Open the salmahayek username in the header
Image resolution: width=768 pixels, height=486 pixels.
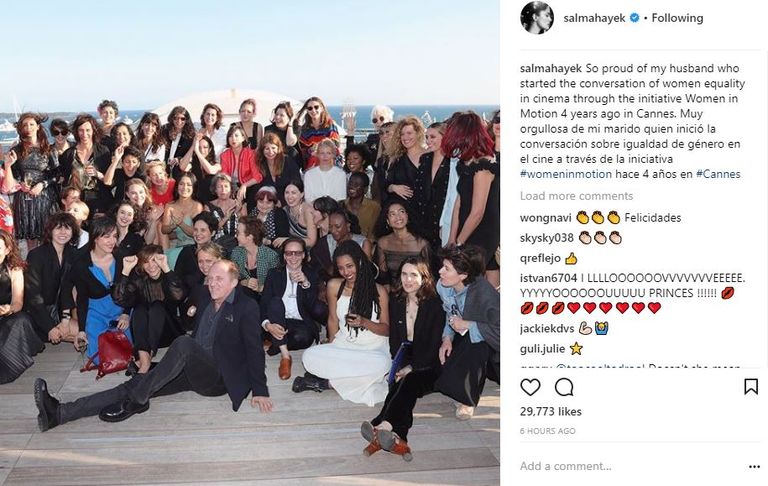pos(594,18)
